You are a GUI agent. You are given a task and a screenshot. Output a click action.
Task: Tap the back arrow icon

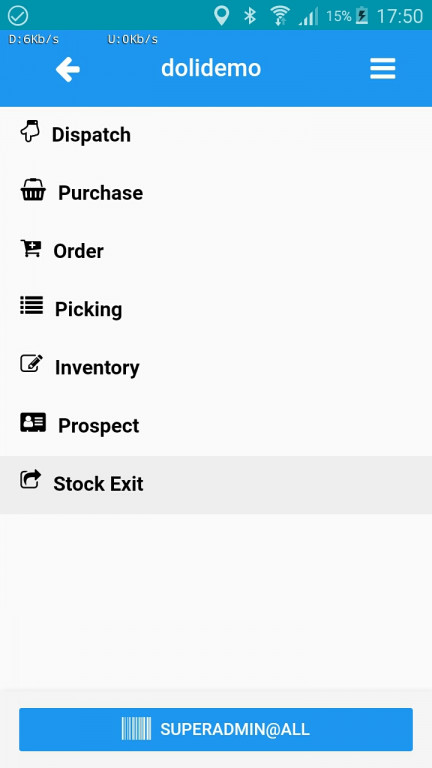[x=68, y=69]
